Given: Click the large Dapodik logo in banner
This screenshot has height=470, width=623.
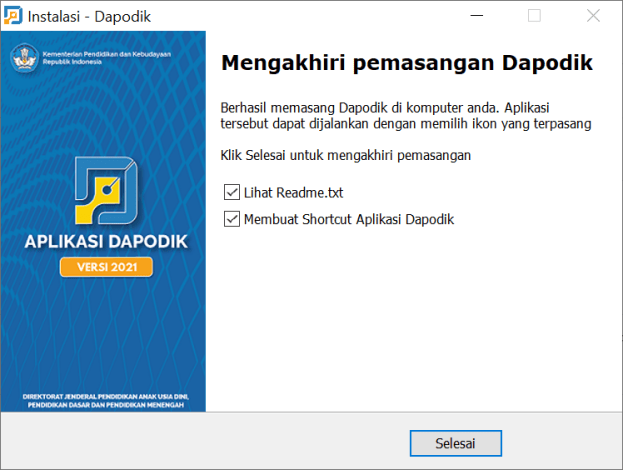Looking at the screenshot, I should pyautogui.click(x=105, y=190).
